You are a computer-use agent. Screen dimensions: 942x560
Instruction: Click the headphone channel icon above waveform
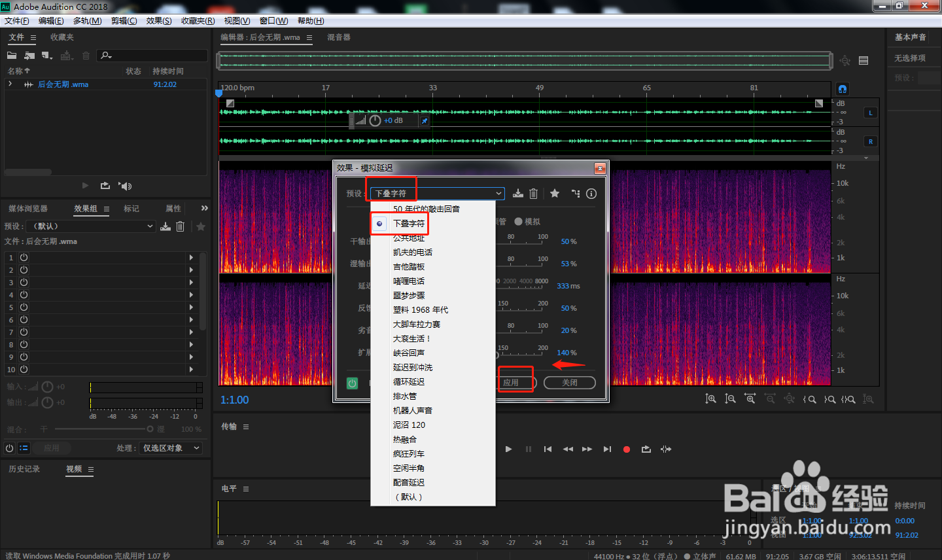point(843,89)
